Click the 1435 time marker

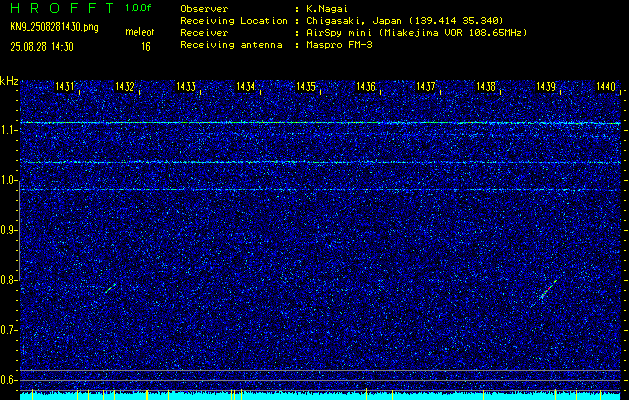tap(306, 86)
